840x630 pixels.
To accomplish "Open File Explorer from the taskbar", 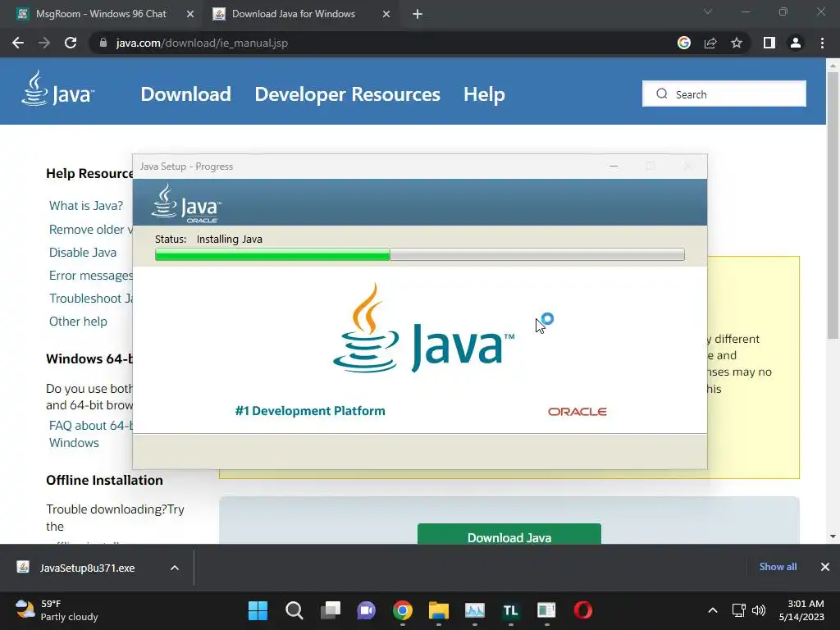I will [439, 610].
